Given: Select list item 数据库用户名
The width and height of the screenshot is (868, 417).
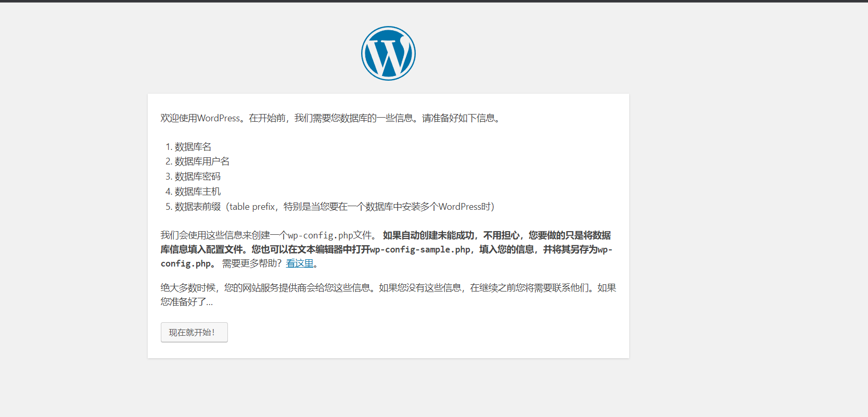Looking at the screenshot, I should pyautogui.click(x=202, y=161).
